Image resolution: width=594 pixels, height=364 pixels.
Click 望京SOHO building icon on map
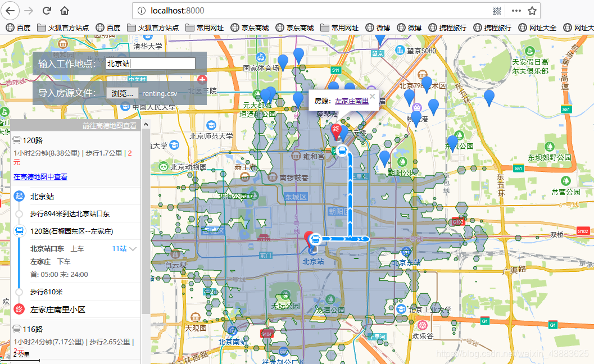[400, 50]
